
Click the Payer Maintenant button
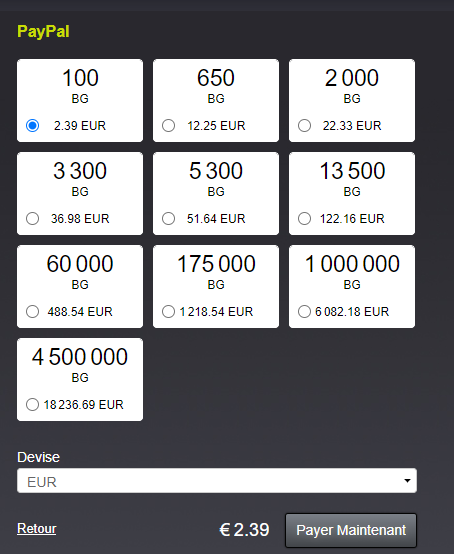pos(351,530)
